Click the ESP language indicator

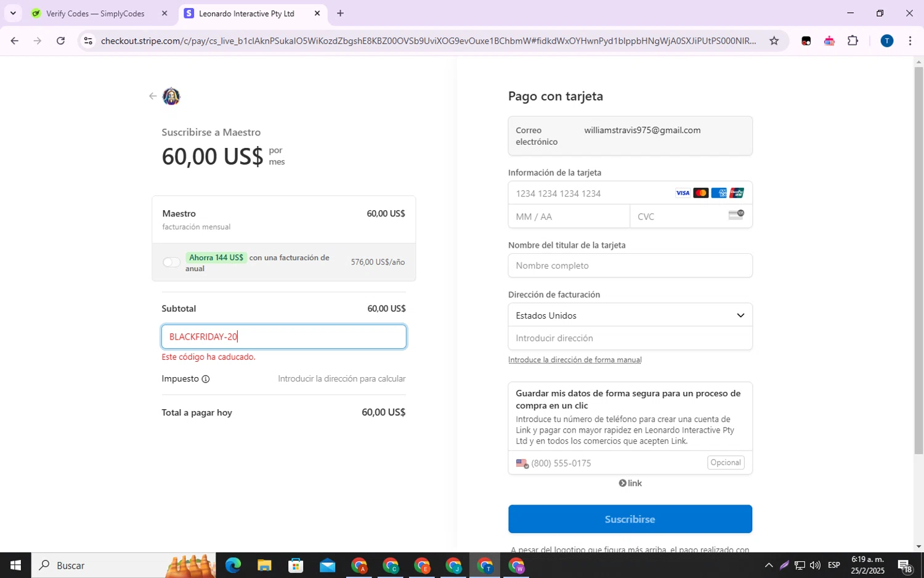(834, 565)
